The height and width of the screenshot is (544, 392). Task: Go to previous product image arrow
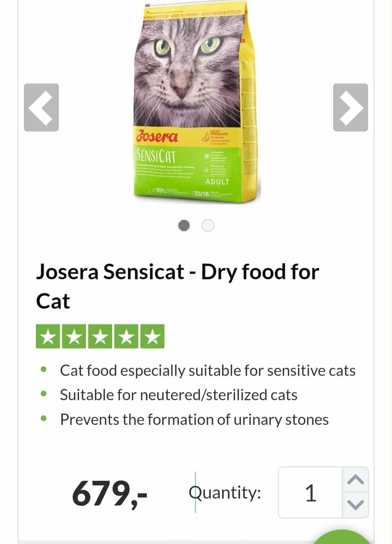click(41, 107)
